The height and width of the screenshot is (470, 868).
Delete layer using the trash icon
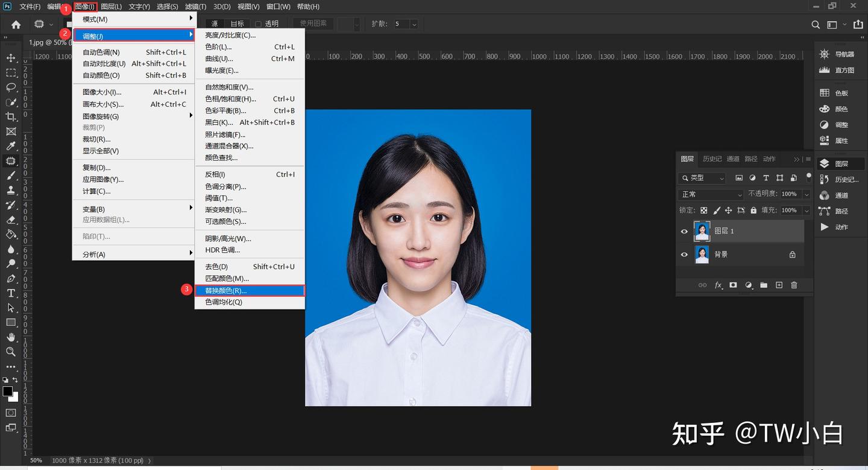pos(794,285)
